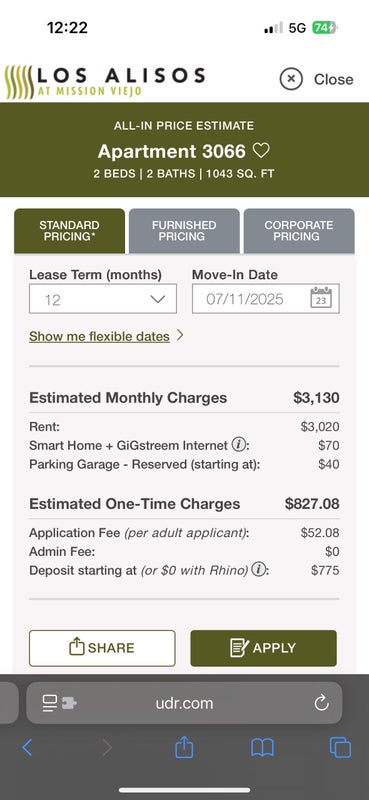369x800 pixels.
Task: Favorite Apartment 3066 with the heart icon
Action: point(261,151)
